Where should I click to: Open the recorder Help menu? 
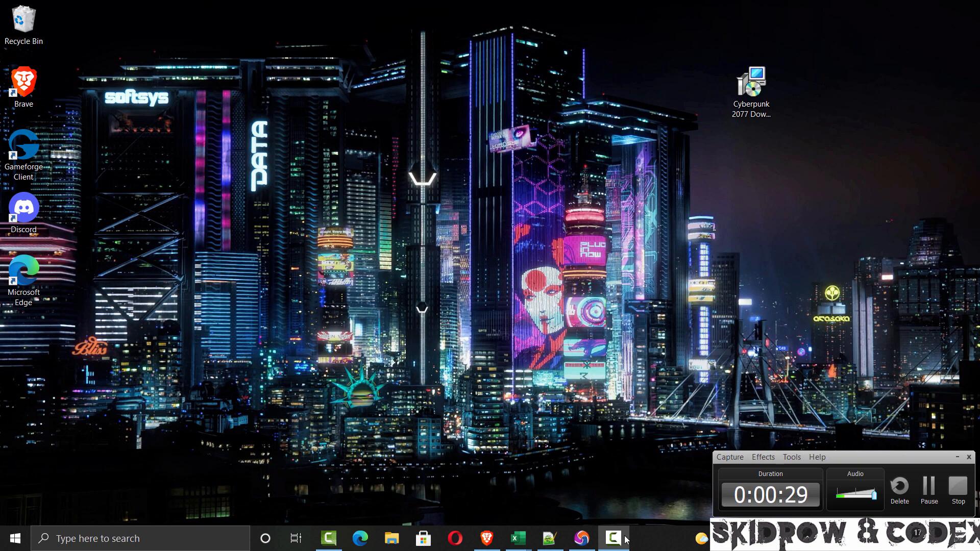[817, 457]
